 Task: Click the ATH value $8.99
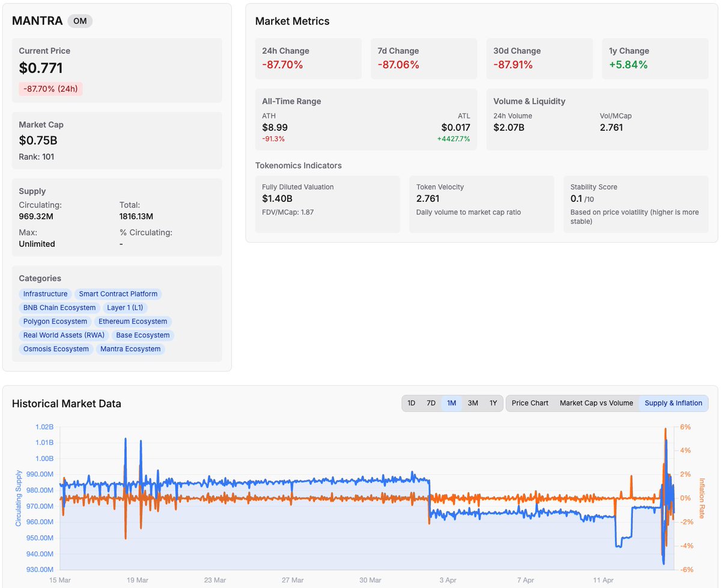(276, 127)
